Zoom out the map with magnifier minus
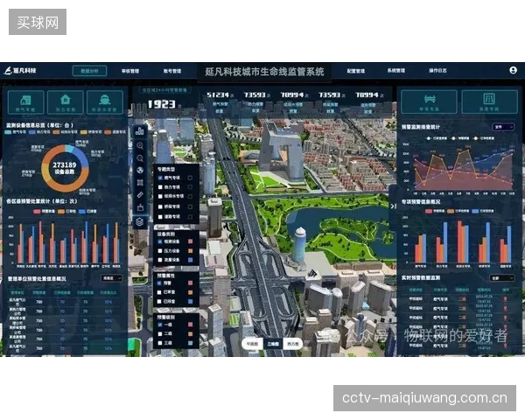The height and width of the screenshot is (420, 525). tap(140, 158)
